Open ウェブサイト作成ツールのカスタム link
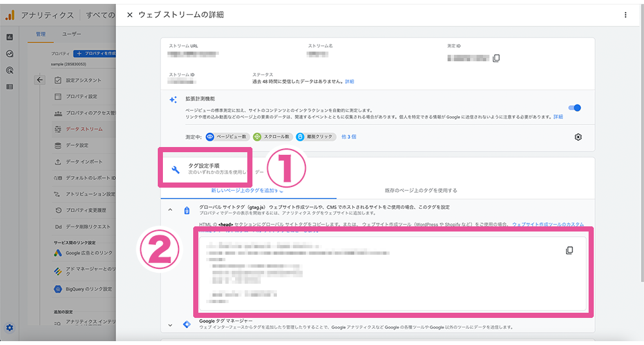This screenshot has height=345, width=644. 548,224
